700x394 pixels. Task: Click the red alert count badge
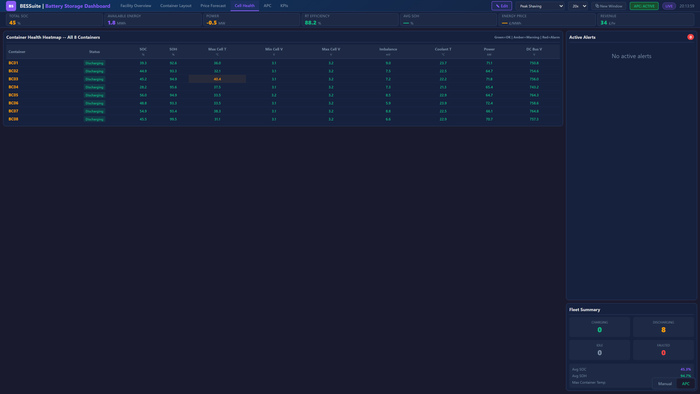[x=690, y=37]
